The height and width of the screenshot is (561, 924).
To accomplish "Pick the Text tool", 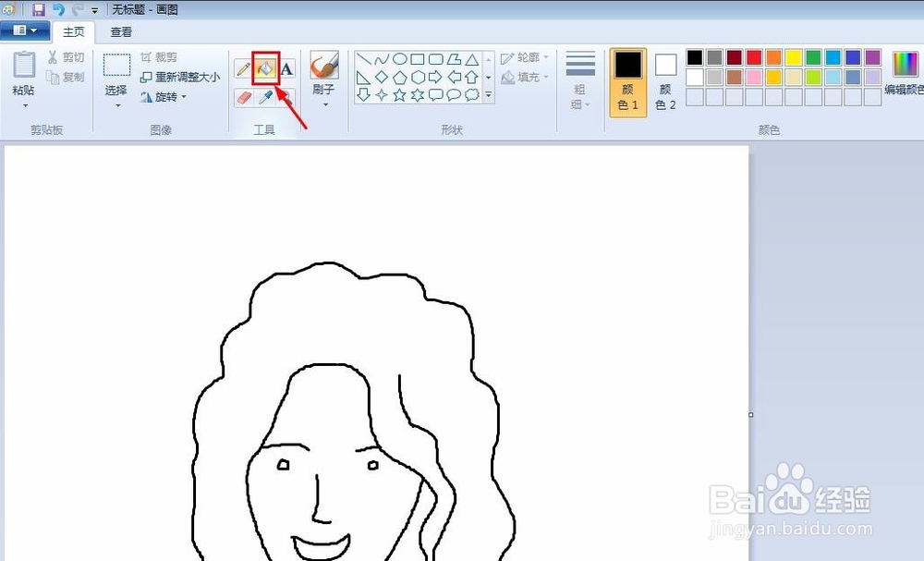I will point(286,68).
